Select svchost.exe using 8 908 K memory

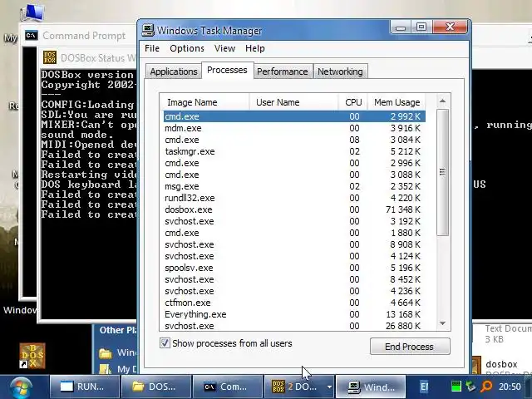tap(294, 244)
